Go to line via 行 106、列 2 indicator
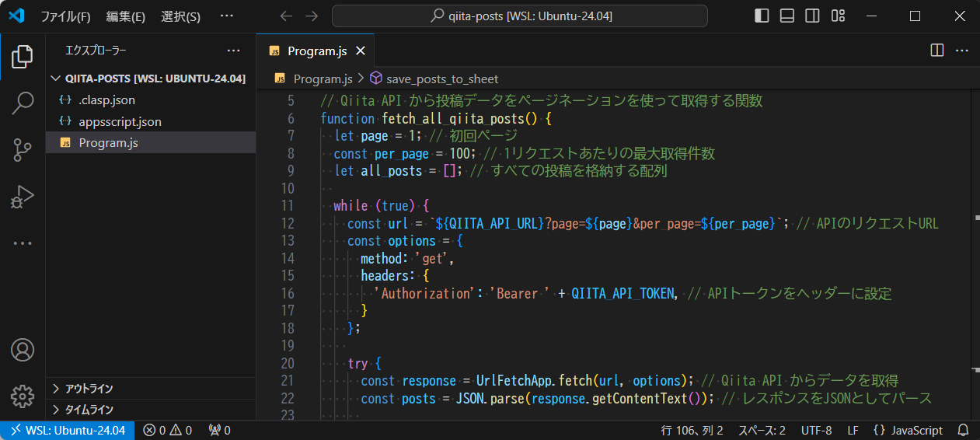This screenshot has height=440, width=980. [x=692, y=430]
